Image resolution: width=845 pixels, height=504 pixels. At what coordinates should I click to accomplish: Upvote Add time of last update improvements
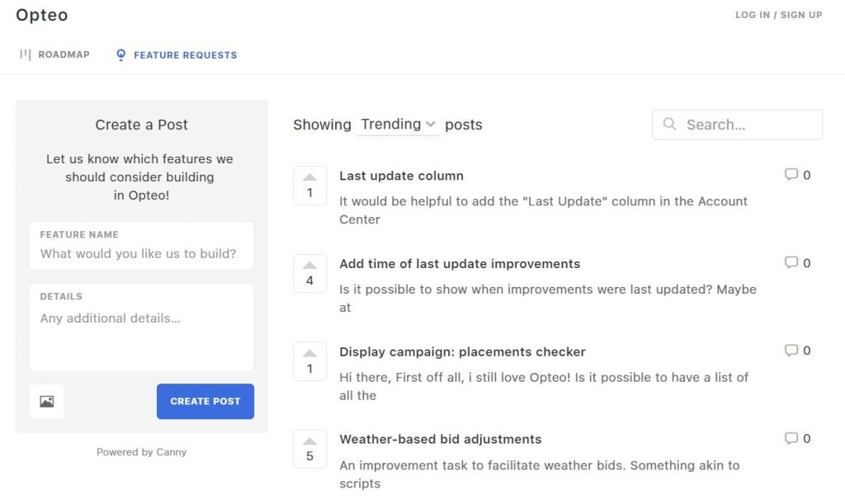(x=310, y=274)
